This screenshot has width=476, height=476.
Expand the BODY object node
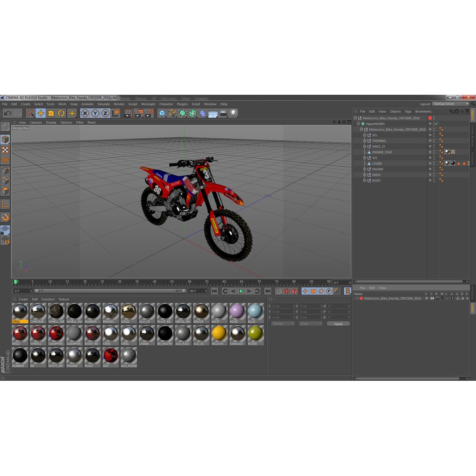(364, 180)
